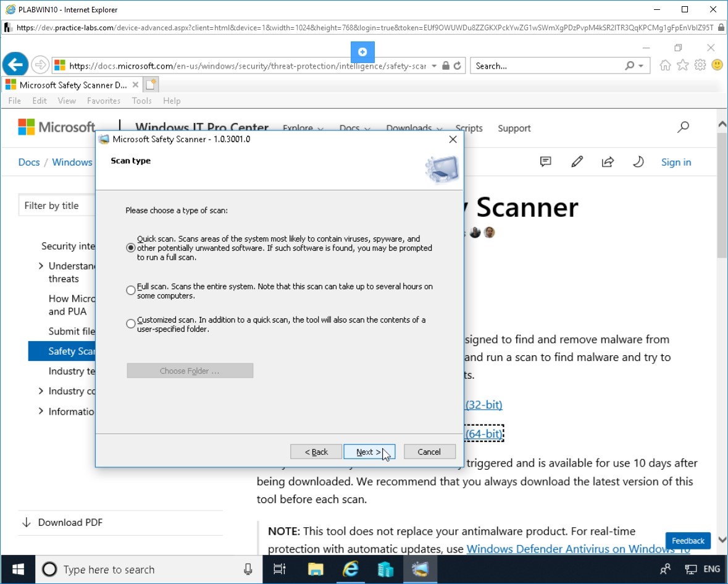Click the scrollbar down arrow on page
Image resolution: width=728 pixels, height=584 pixels.
point(722,540)
